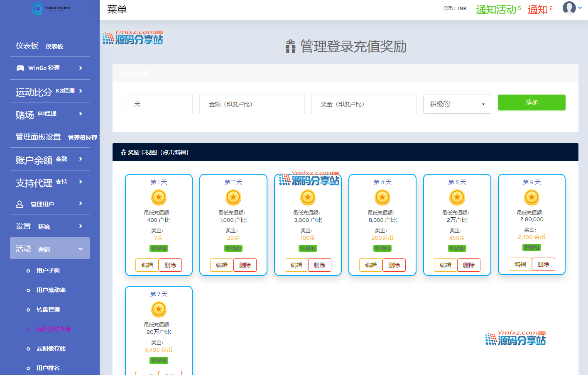Open the 仪表板 dashboard menu item
The width and height of the screenshot is (588, 375).
point(39,46)
